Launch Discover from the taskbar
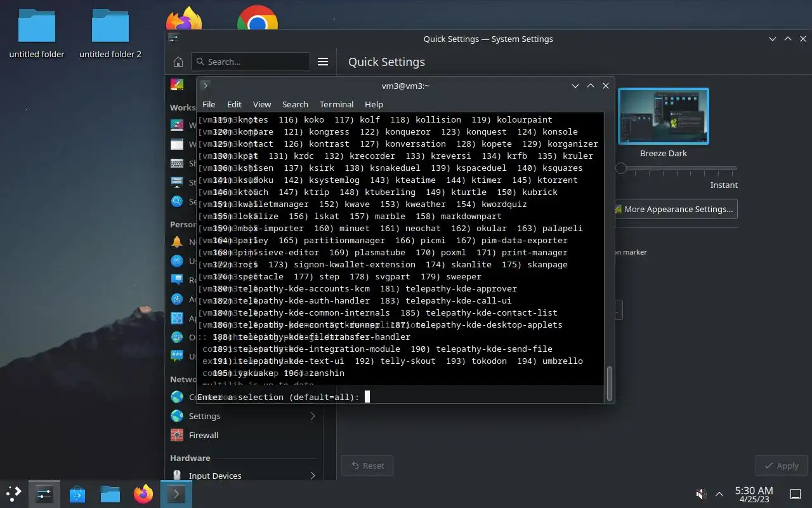 77,493
